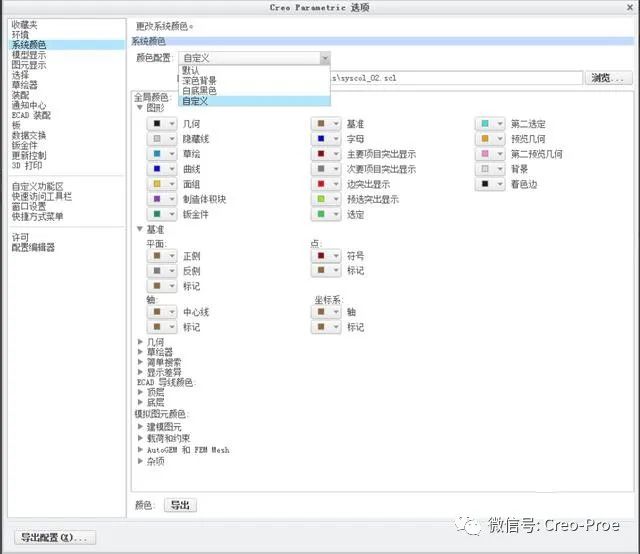This screenshot has width=640, height=554.
Task: Open the 钣金件 green color swatch
Action: [162, 214]
